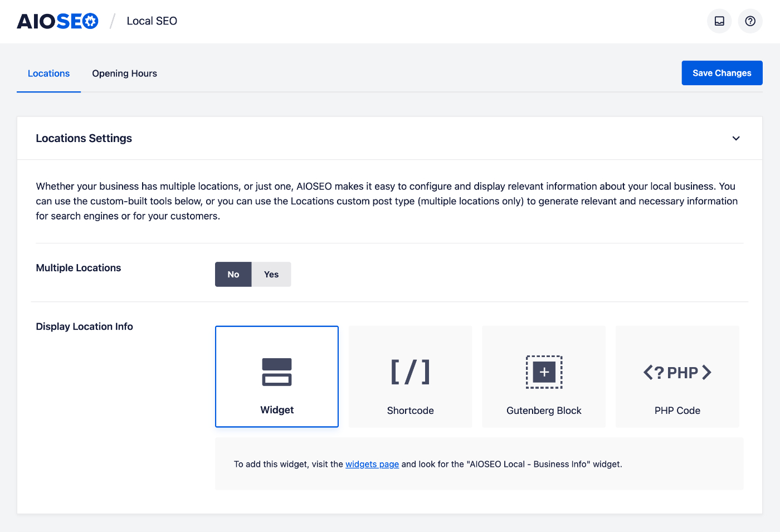Select the Widget display icon
Viewport: 780px width, 532px height.
pos(277,372)
